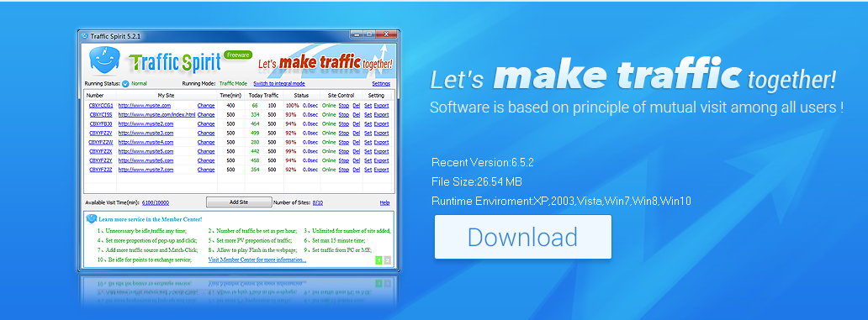This screenshot has width=868, height=320.
Task: Open the http://www.mysite2.com link
Action: [x=146, y=123]
